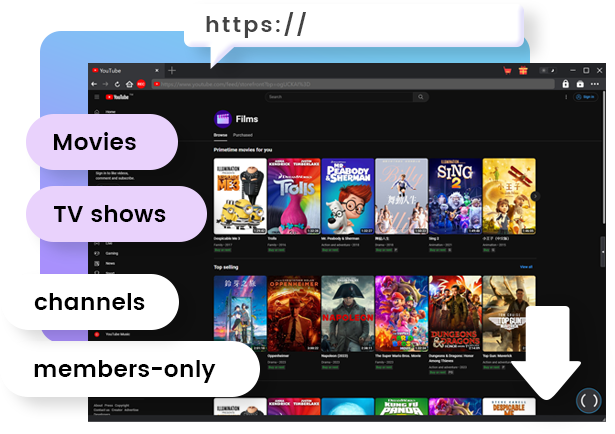
Task: Reload the page with the refresh icon
Action: pyautogui.click(x=117, y=84)
